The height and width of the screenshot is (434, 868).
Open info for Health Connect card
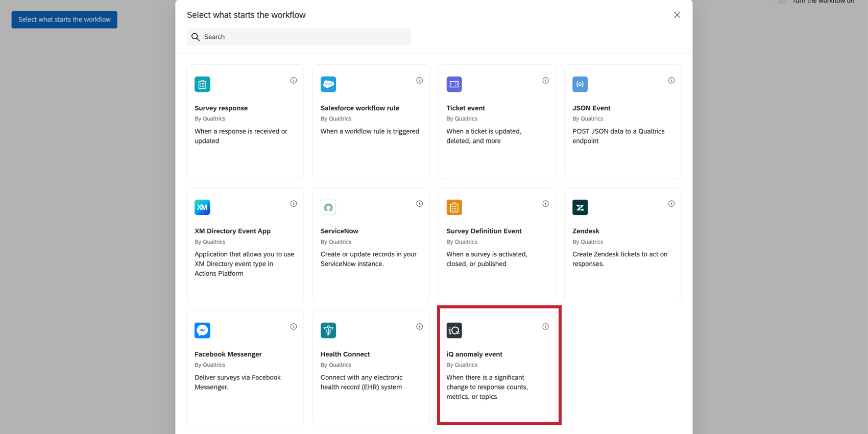click(x=420, y=327)
